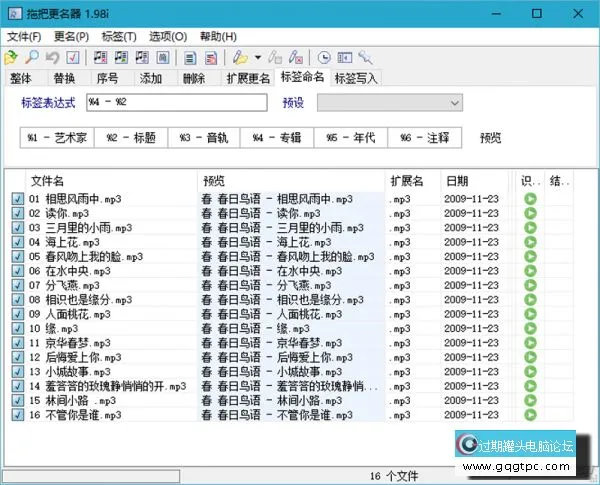This screenshot has width=600, height=485.
Task: Uncheck the box for 13 小城故事.mp3
Action: (18, 372)
